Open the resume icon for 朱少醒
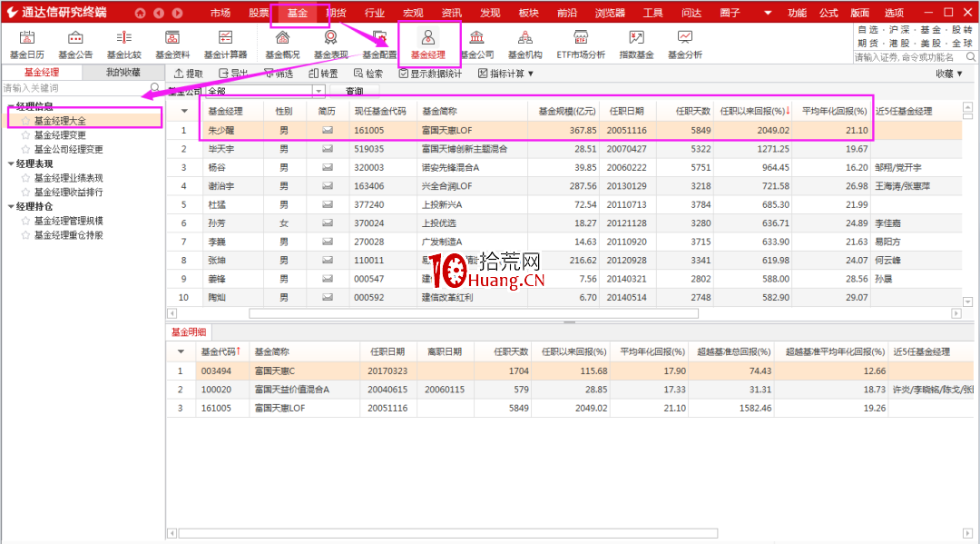Viewport: 980px width, 544px height. 327,130
